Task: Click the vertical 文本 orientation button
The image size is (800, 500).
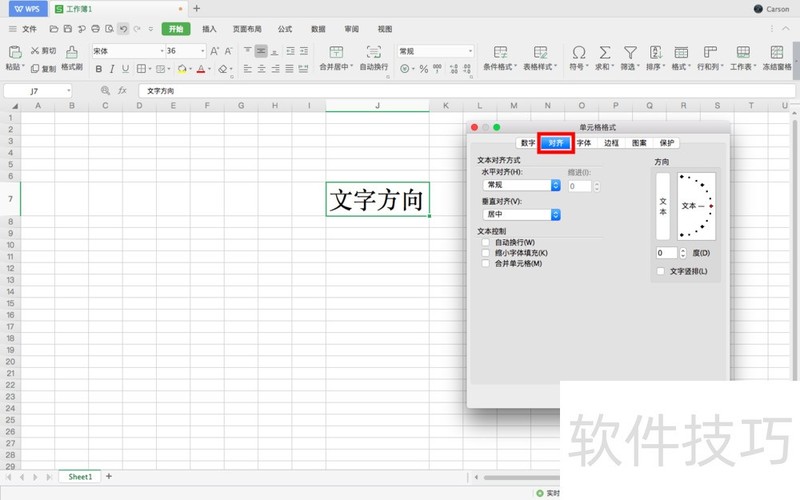Action: [662, 206]
